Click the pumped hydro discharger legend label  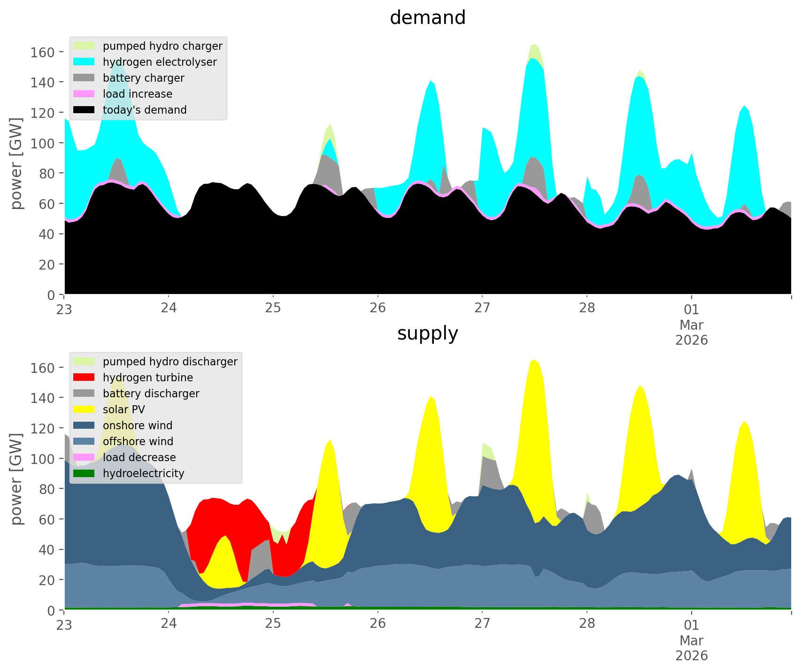tap(170, 362)
